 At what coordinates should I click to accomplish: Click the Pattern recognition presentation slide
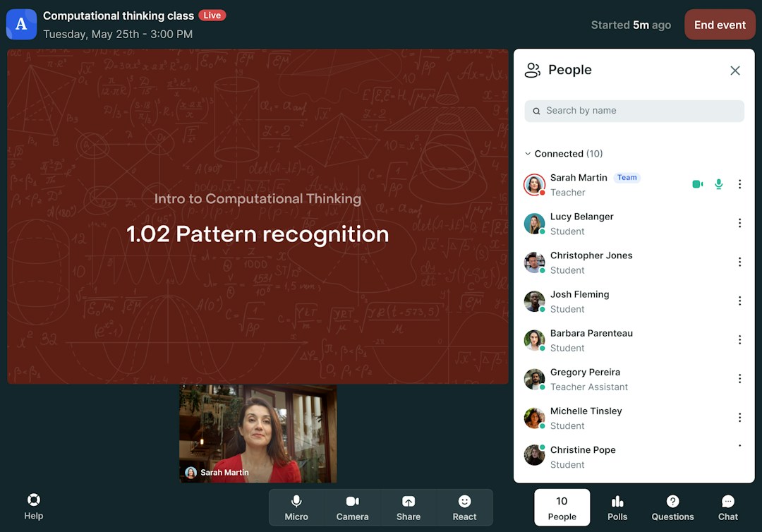258,216
